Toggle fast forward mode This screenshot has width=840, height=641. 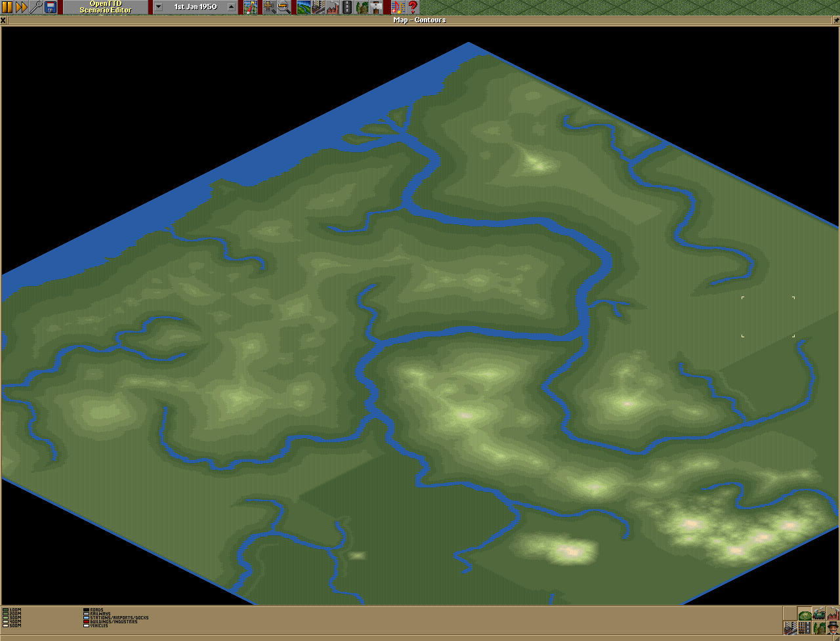point(22,8)
